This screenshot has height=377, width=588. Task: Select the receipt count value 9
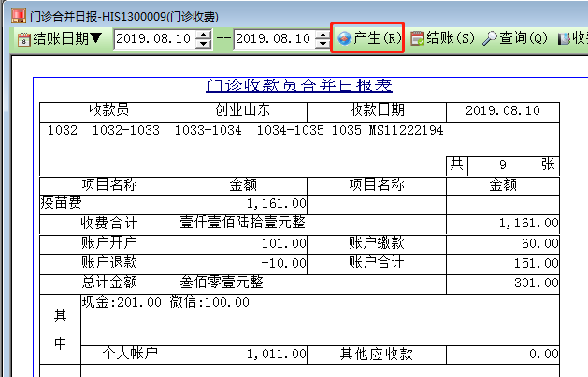click(x=503, y=165)
